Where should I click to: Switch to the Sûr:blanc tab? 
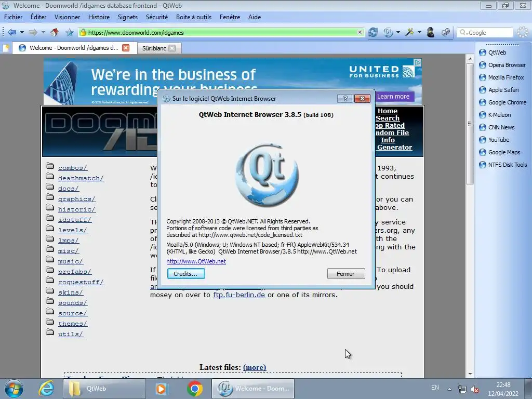(x=154, y=48)
